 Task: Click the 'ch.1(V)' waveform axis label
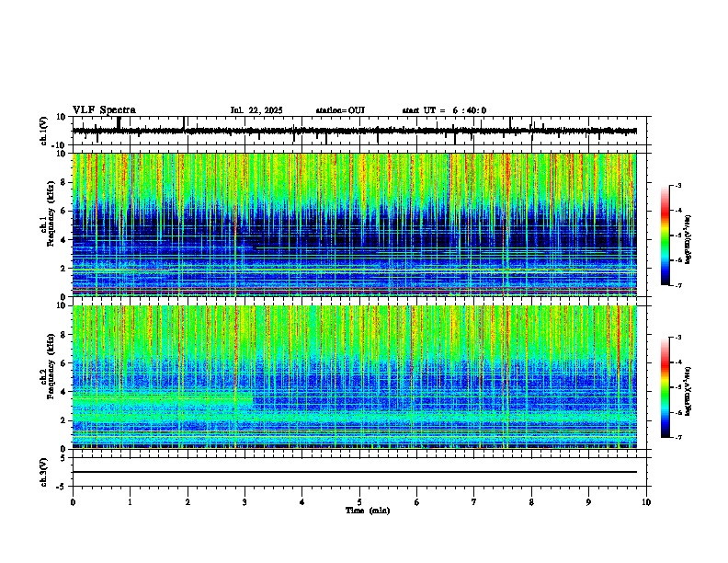pyautogui.click(x=44, y=131)
